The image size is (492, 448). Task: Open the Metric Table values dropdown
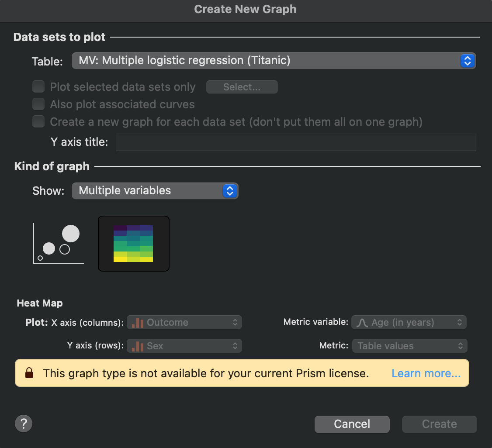pyautogui.click(x=409, y=346)
